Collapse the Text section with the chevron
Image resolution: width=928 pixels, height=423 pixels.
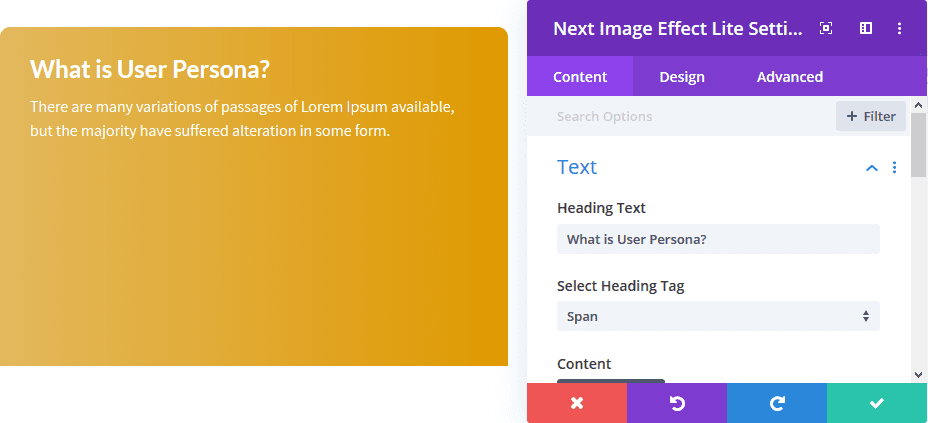click(872, 168)
